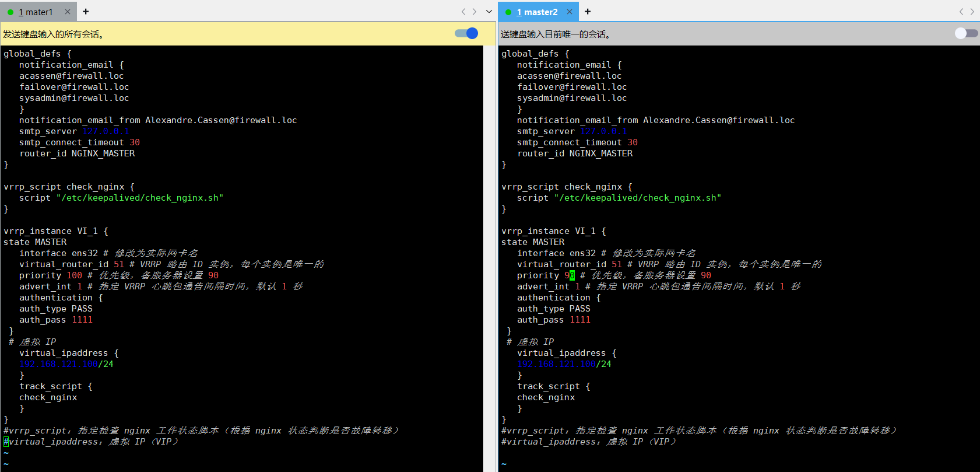980x472 pixels.
Task: Go to next tab in right pane
Action: pyautogui.click(x=972, y=12)
